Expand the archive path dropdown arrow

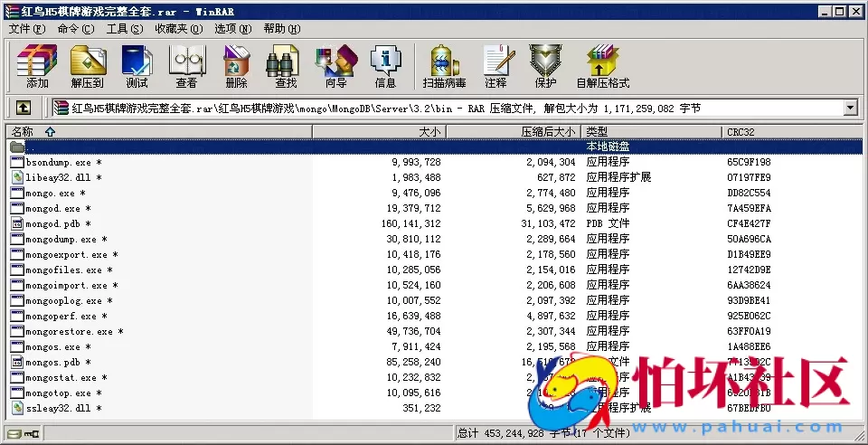[x=851, y=108]
